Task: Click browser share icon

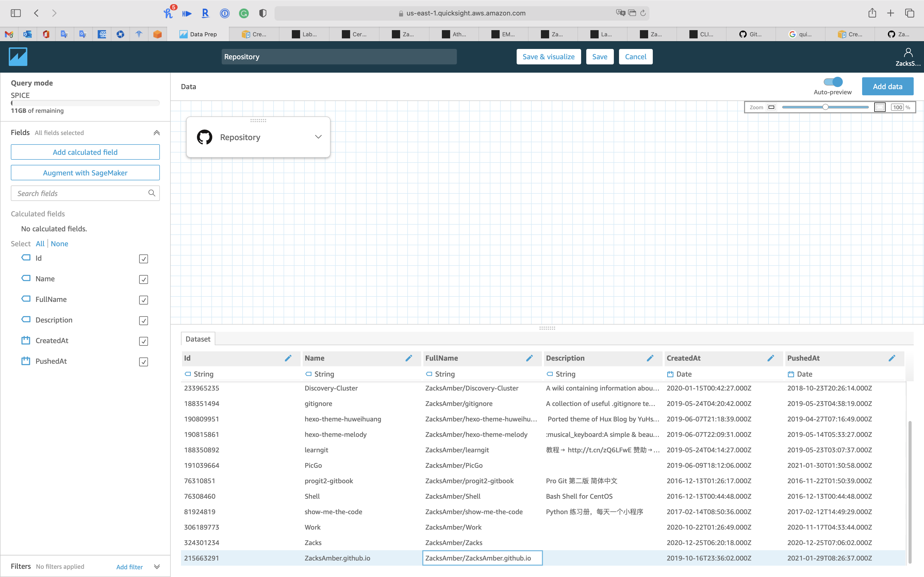Action: tap(872, 13)
